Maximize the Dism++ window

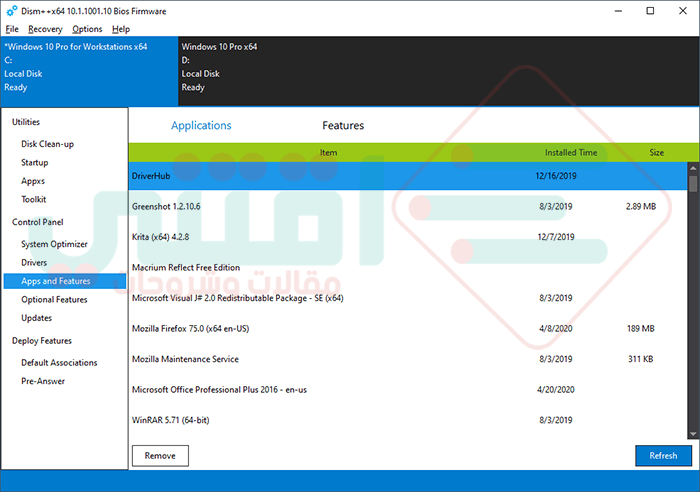[650, 11]
